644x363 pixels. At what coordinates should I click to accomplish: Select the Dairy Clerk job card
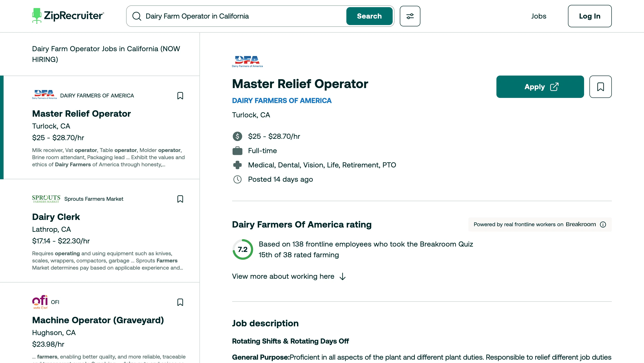tap(56, 217)
